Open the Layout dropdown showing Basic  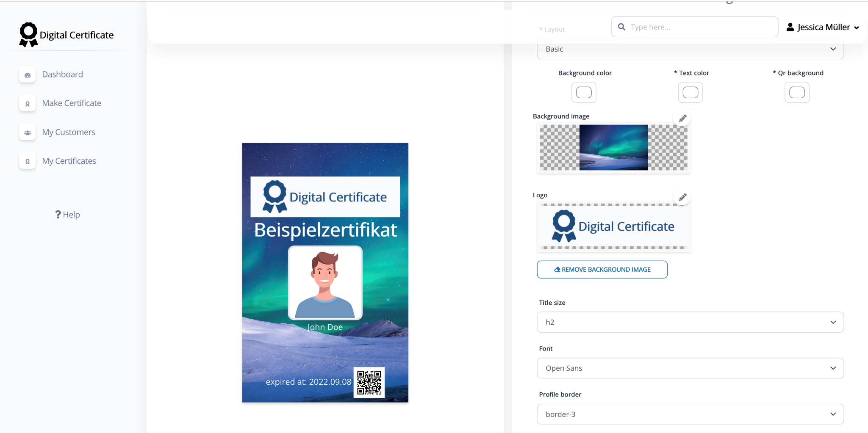click(x=689, y=49)
